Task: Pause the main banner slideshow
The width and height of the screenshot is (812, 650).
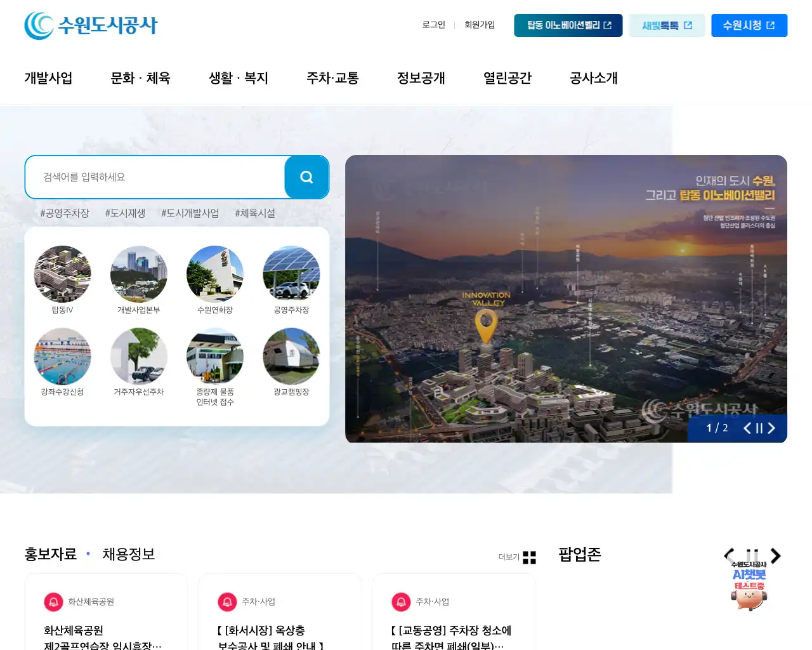Action: coord(759,428)
